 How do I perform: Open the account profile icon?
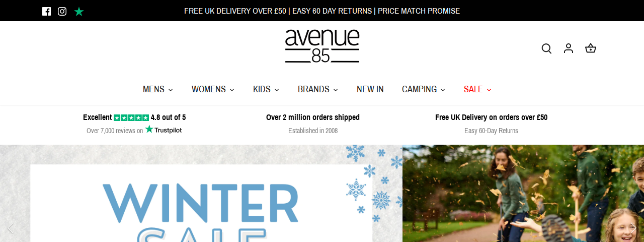click(x=569, y=48)
